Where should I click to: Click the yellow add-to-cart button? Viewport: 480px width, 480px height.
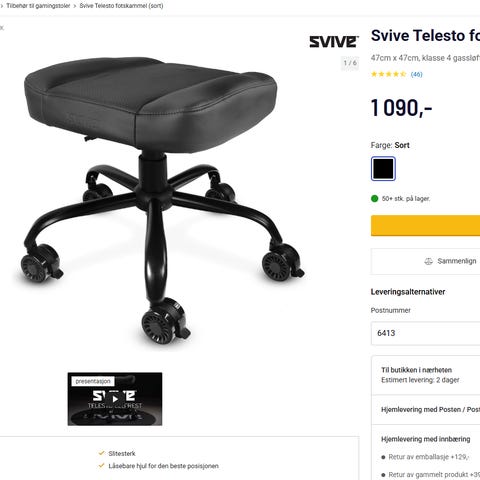425,226
